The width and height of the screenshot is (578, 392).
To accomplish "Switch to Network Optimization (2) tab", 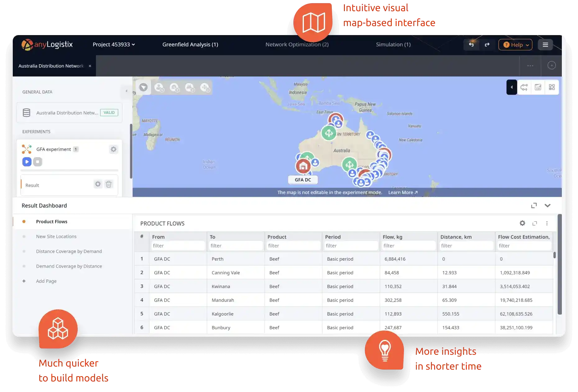I will [x=297, y=44].
